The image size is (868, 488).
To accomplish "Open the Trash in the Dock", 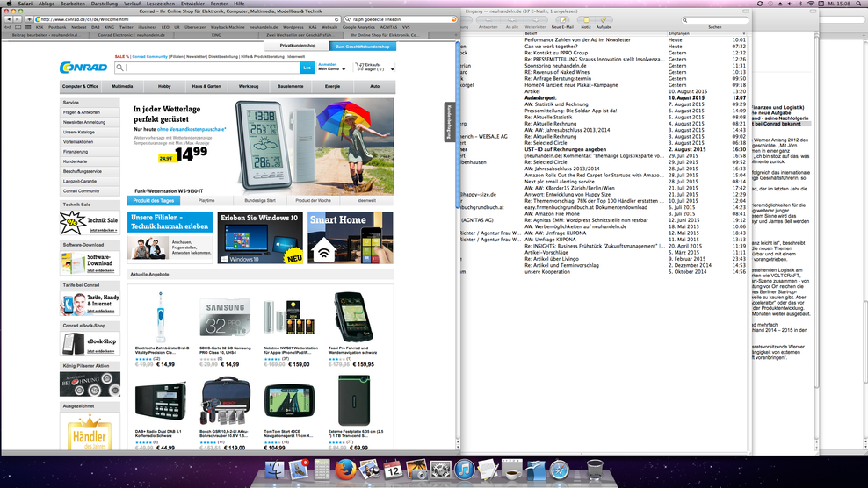I will (595, 470).
